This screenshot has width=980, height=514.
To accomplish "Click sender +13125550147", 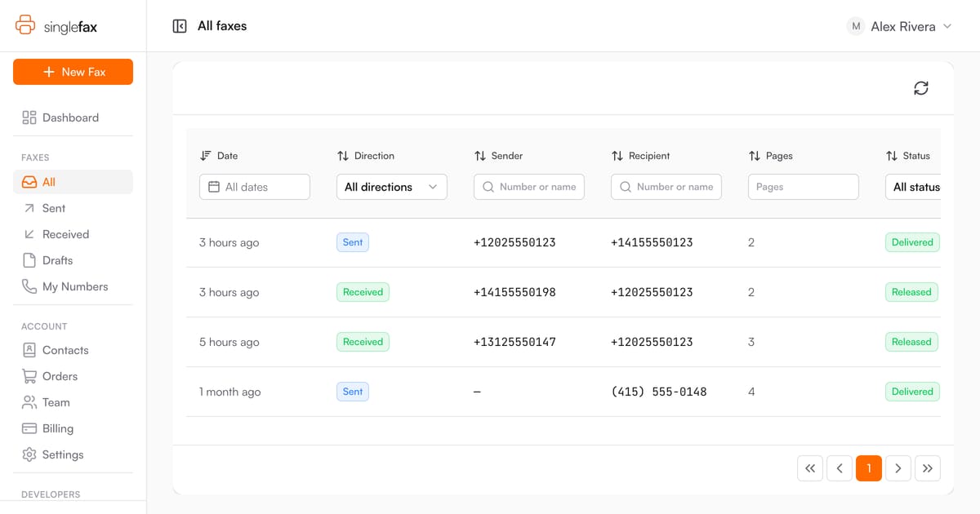I will (x=514, y=342).
